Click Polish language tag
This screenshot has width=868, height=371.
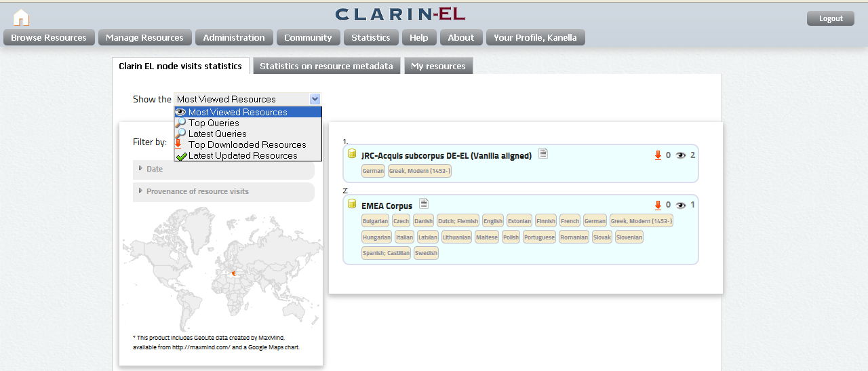pos(511,237)
